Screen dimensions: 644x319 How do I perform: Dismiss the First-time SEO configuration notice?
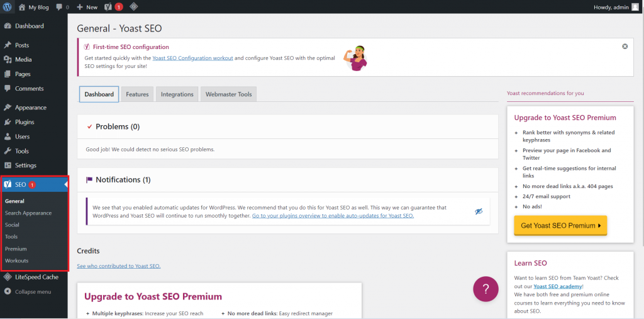click(x=625, y=47)
